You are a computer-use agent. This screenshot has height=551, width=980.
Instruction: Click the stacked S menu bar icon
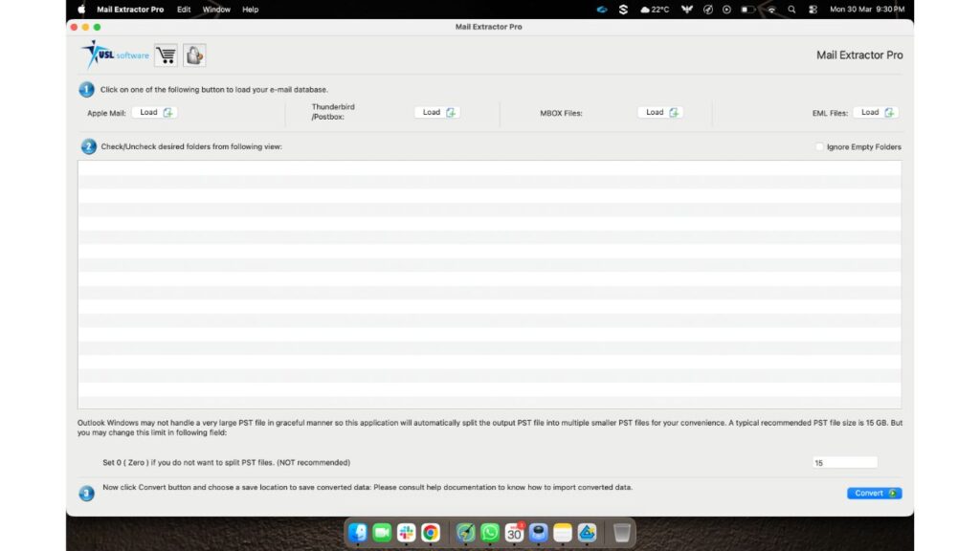623,10
